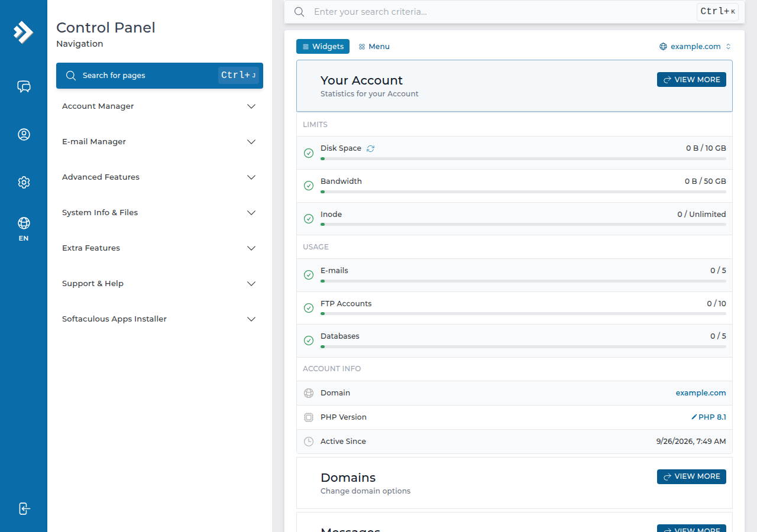Click the green check icon beside Databases
The height and width of the screenshot is (532, 757).
point(309,340)
